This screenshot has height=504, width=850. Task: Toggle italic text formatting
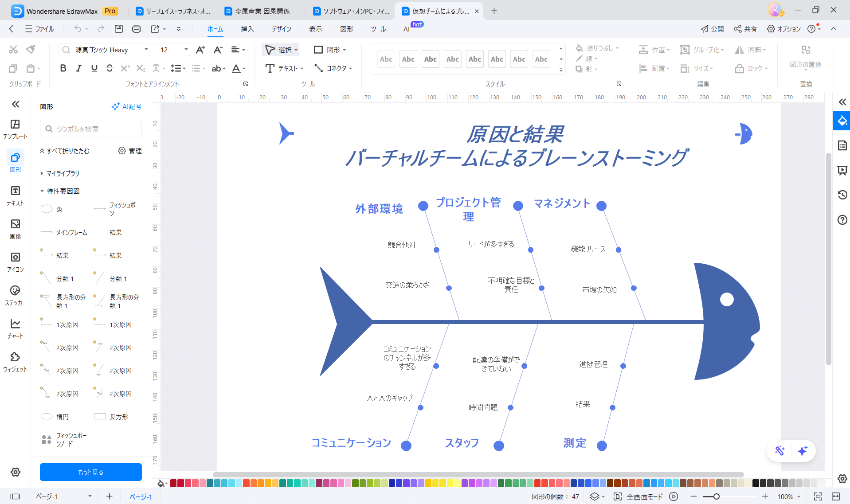point(78,68)
